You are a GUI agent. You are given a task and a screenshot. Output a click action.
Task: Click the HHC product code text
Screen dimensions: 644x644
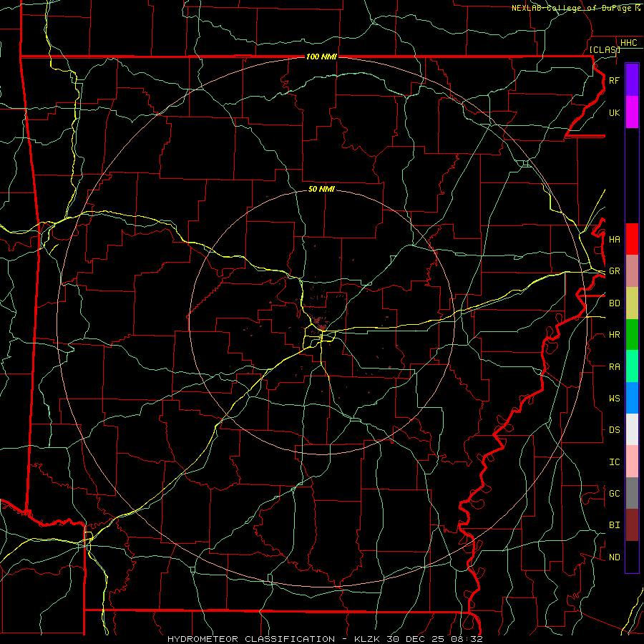628,43
